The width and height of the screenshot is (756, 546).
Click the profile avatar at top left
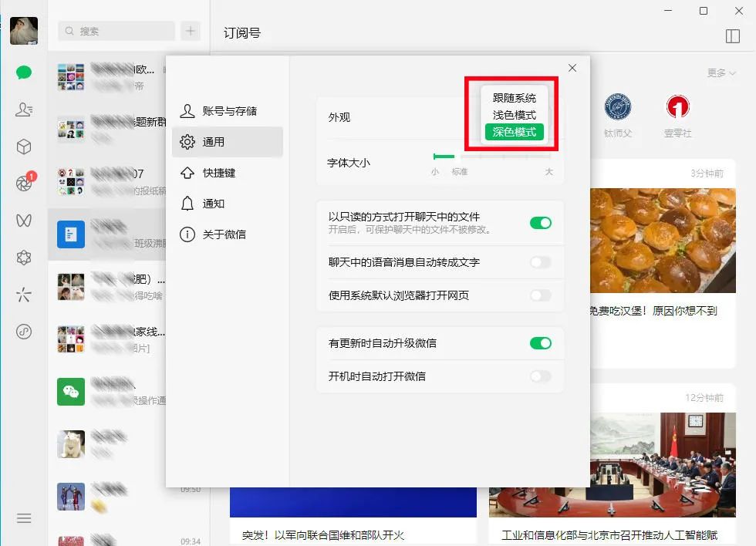coord(24,31)
